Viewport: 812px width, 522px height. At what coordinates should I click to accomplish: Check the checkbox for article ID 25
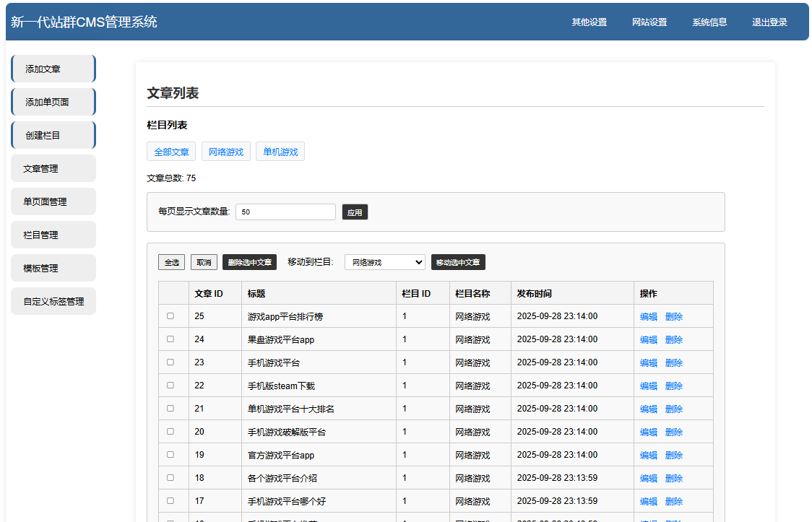(170, 316)
